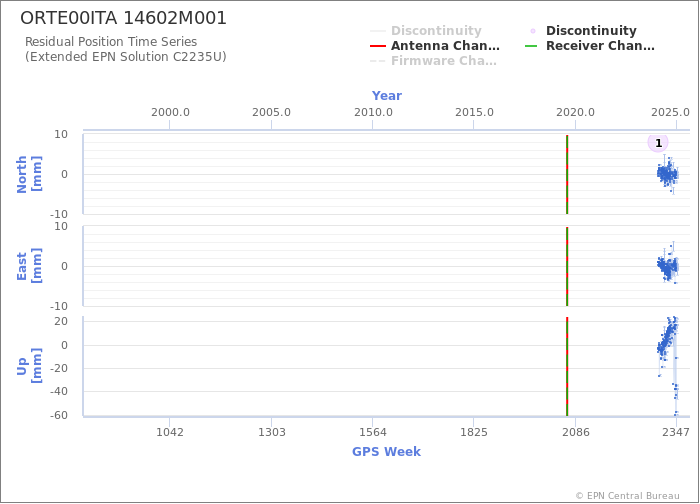This screenshot has width=700, height=504.
Task: Click the GPS week 2086 tick label
Action: coord(575,432)
